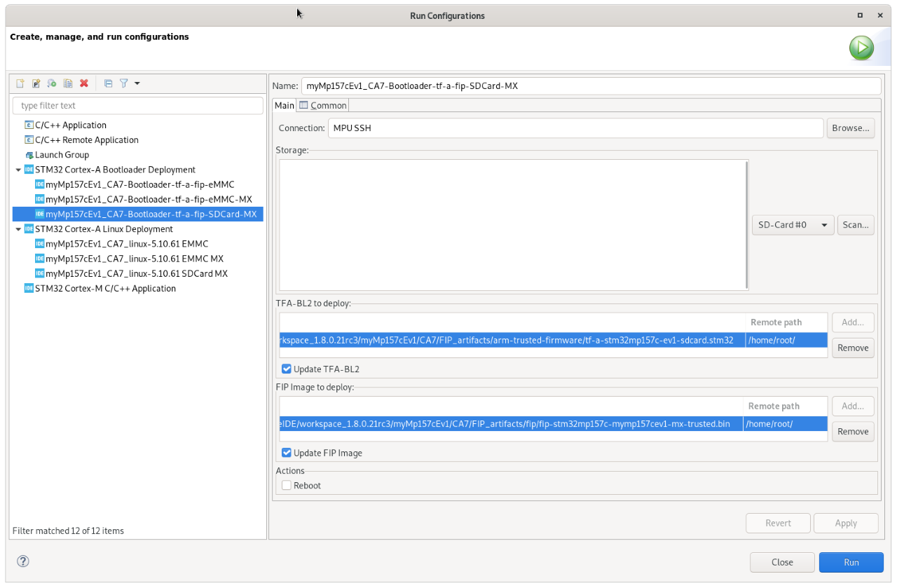Click the IDE icon beside Cortex-A Bootloader Deployment
The width and height of the screenshot is (897, 588).
[x=29, y=170]
